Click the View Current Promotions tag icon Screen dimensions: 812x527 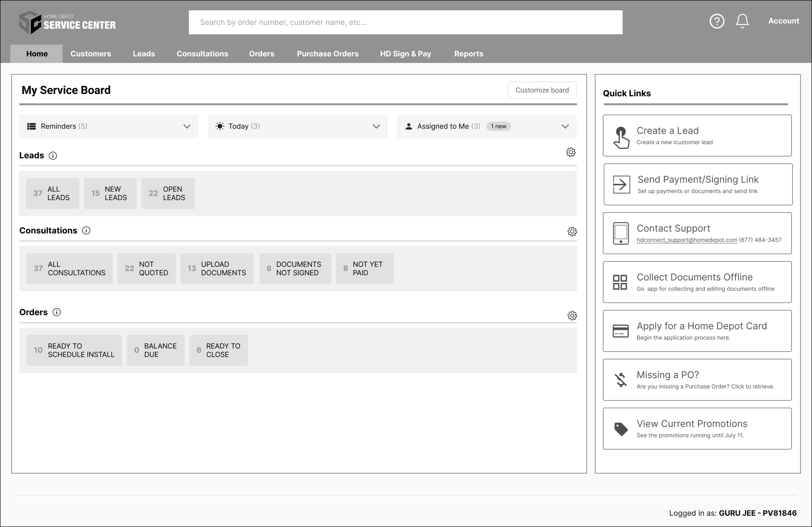point(620,429)
